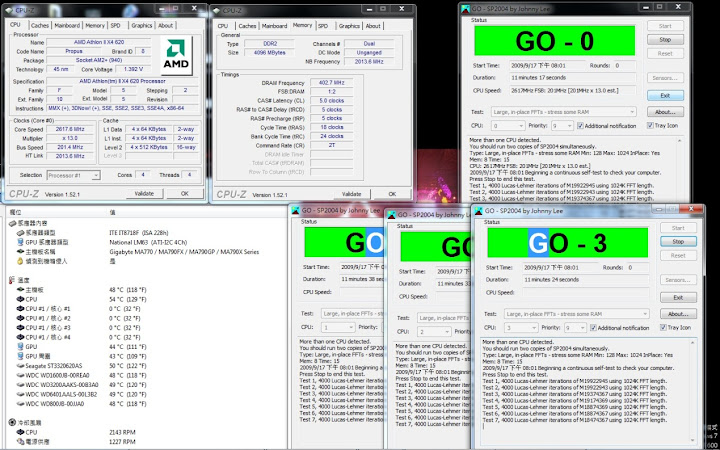Toggle Tray Icon checkbox in the GO-0 window
The image size is (720, 450).
(650, 125)
